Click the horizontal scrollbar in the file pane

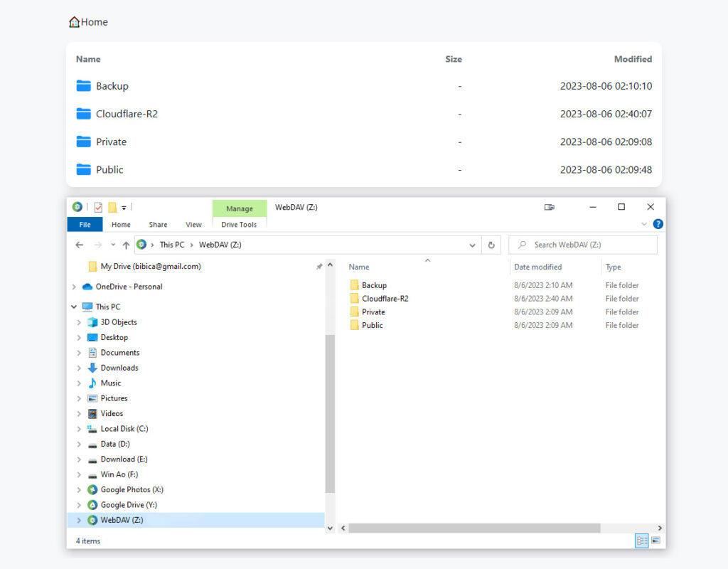(474, 528)
